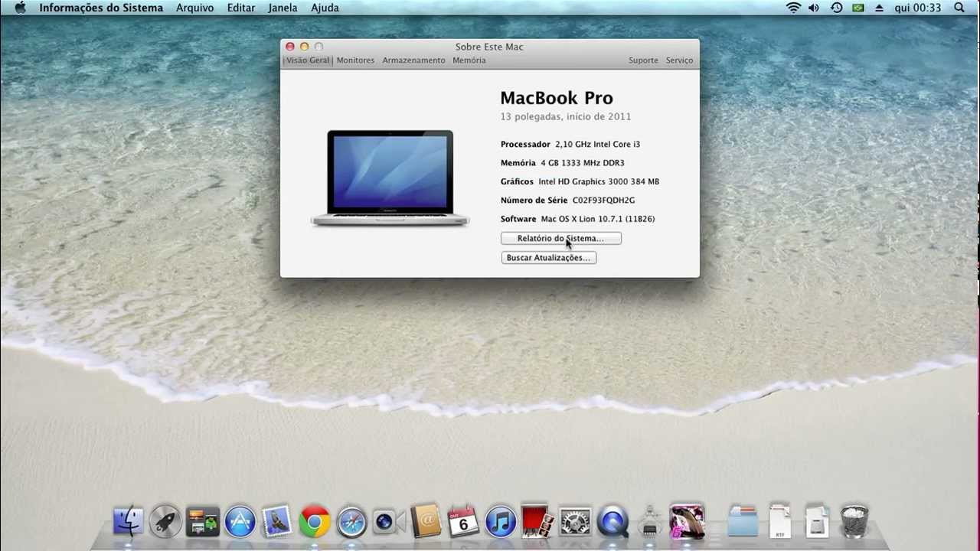Switch to the Monitores tab
Image resolution: width=980 pixels, height=551 pixels.
click(x=355, y=60)
